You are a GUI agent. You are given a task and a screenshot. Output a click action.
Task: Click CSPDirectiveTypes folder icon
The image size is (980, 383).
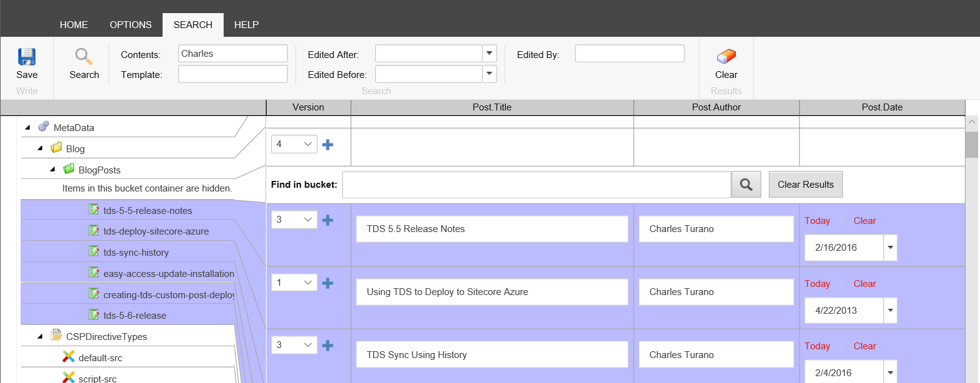(x=56, y=336)
